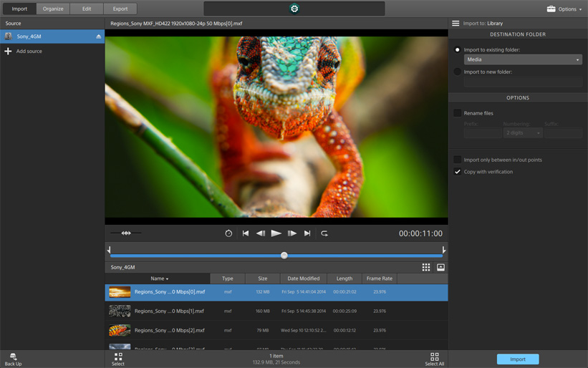This screenshot has height=368, width=588.
Task: Switch to the Export tab
Action: coord(120,9)
